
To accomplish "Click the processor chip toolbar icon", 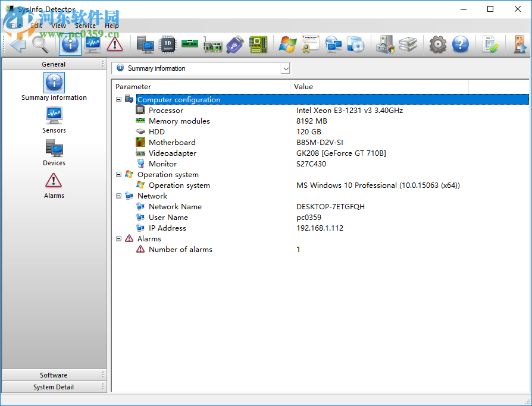I will pos(169,44).
